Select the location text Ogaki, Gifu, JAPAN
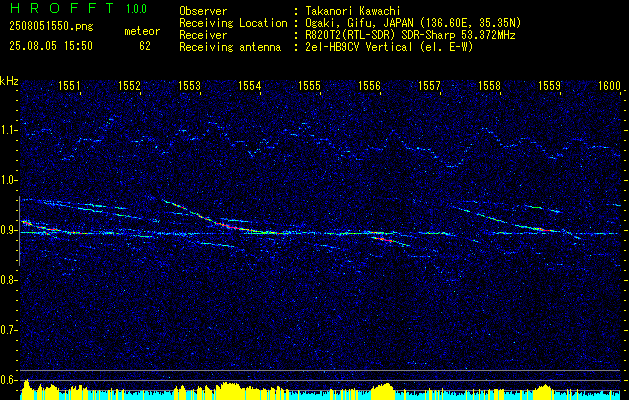 (x=359, y=23)
